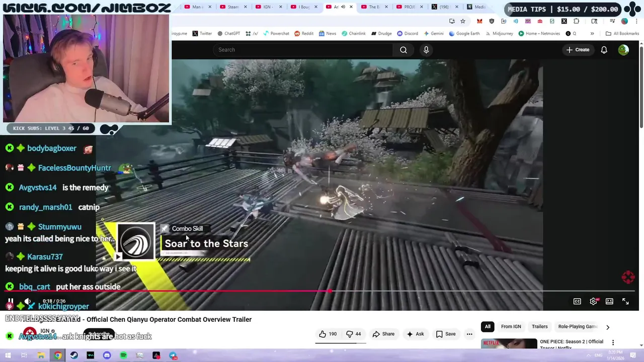Open File Explorer from the taskbar
This screenshot has height=362, width=644.
(x=41, y=355)
